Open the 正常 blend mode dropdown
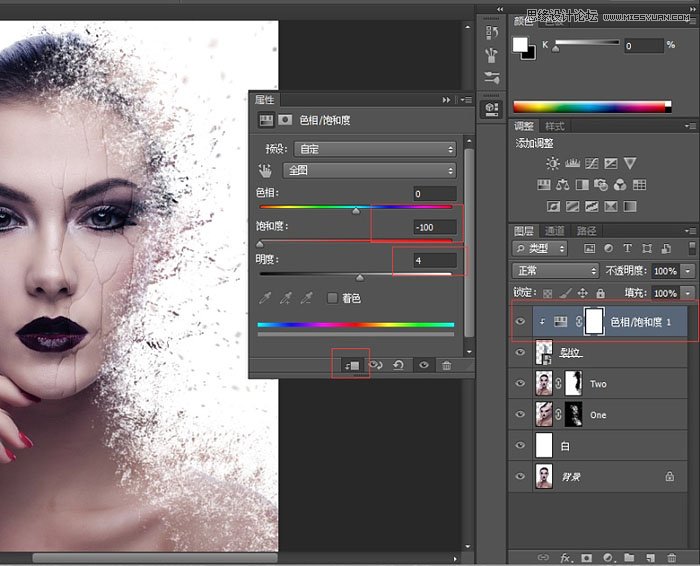The height and width of the screenshot is (566, 700). point(554,270)
